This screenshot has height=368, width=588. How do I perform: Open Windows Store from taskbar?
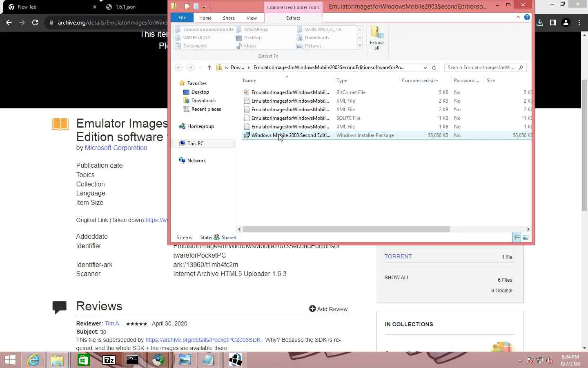click(x=84, y=360)
